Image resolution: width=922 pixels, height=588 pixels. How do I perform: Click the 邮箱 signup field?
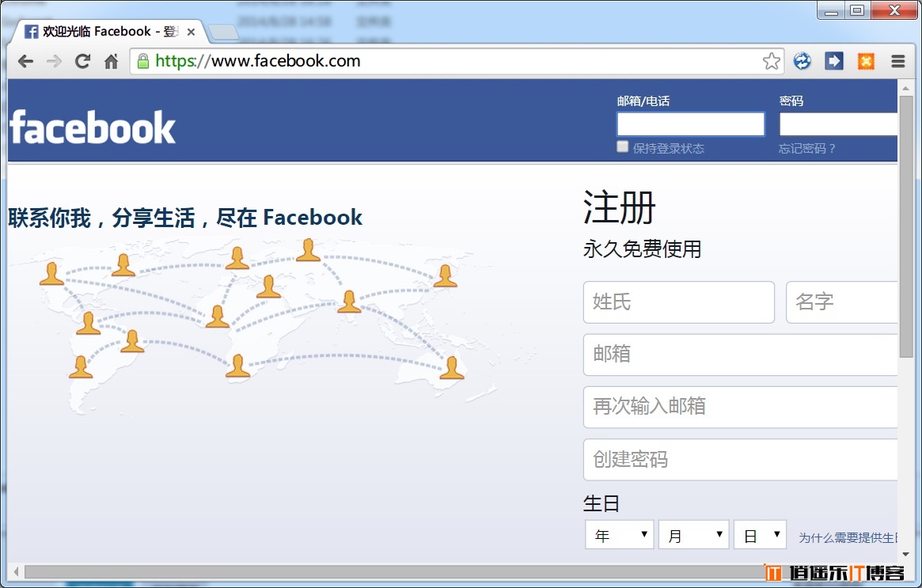[740, 355]
